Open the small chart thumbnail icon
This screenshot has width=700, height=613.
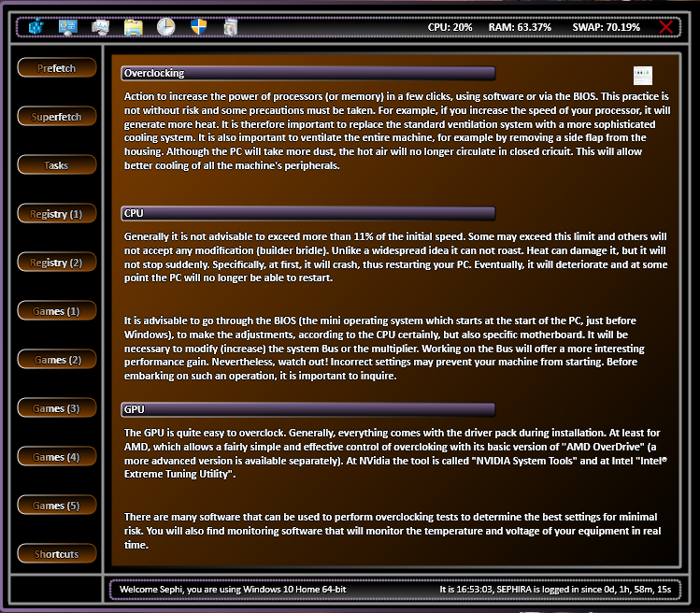click(x=643, y=76)
